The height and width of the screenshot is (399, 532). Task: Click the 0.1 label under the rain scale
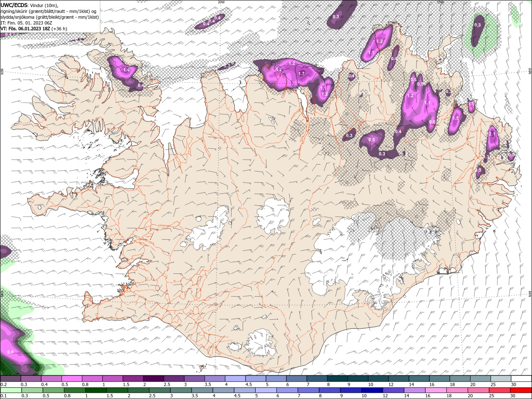click(3, 396)
